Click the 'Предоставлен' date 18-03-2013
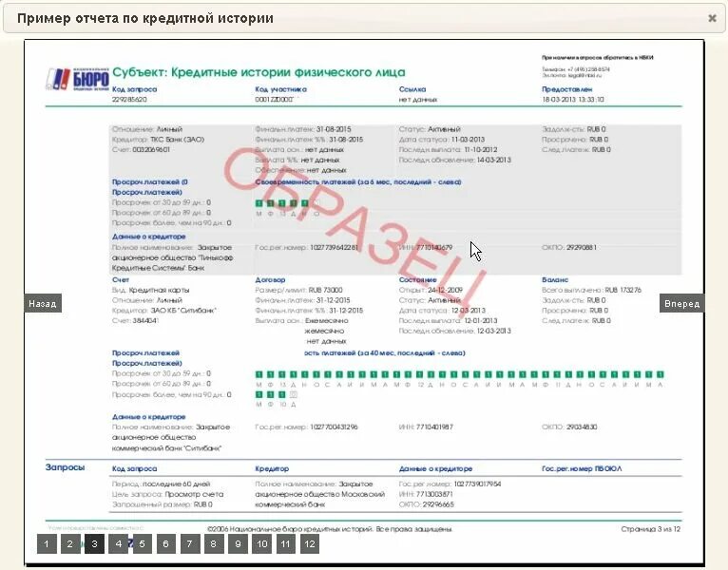The image size is (728, 570). pos(573,100)
